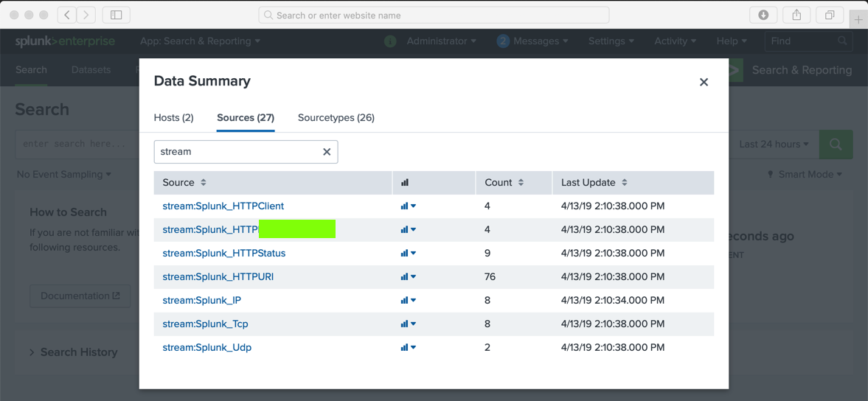
Task: Click the green health status icon
Action: tap(390, 41)
